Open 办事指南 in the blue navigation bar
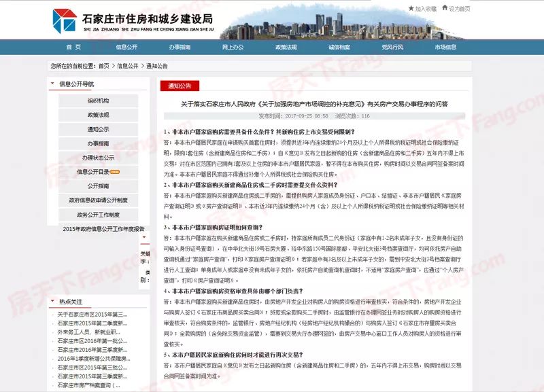Image resolution: width=544 pixels, height=392 pixels. click(180, 47)
